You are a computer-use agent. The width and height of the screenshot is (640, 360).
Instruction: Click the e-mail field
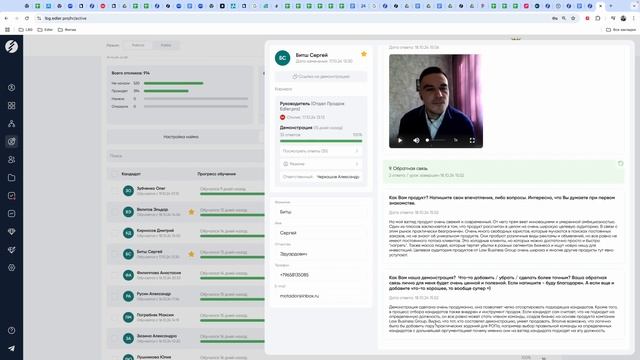[x=321, y=296]
